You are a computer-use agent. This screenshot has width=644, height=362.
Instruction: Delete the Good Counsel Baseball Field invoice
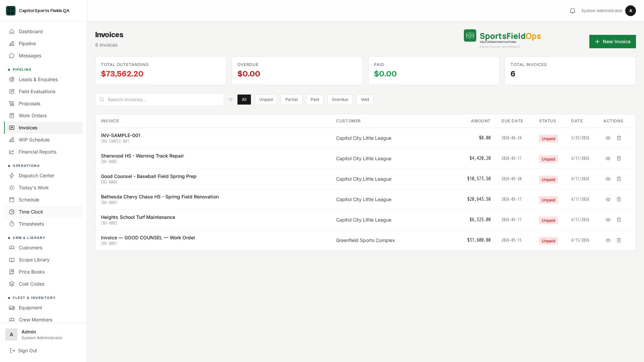pos(619,179)
